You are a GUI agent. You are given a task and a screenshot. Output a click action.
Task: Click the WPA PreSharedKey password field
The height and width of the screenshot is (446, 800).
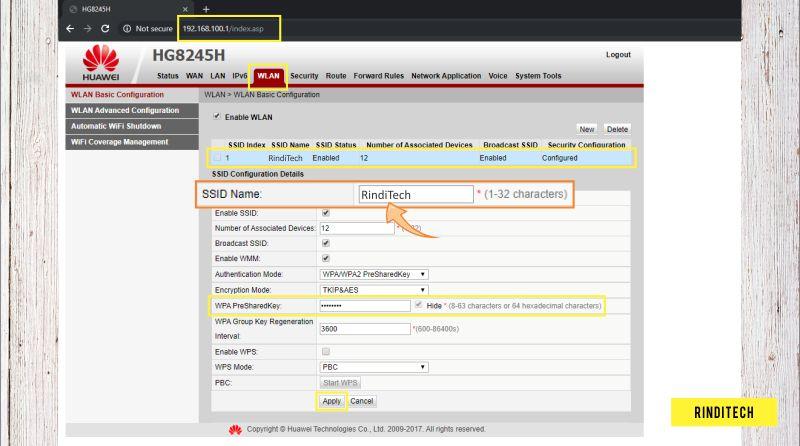[365, 306]
